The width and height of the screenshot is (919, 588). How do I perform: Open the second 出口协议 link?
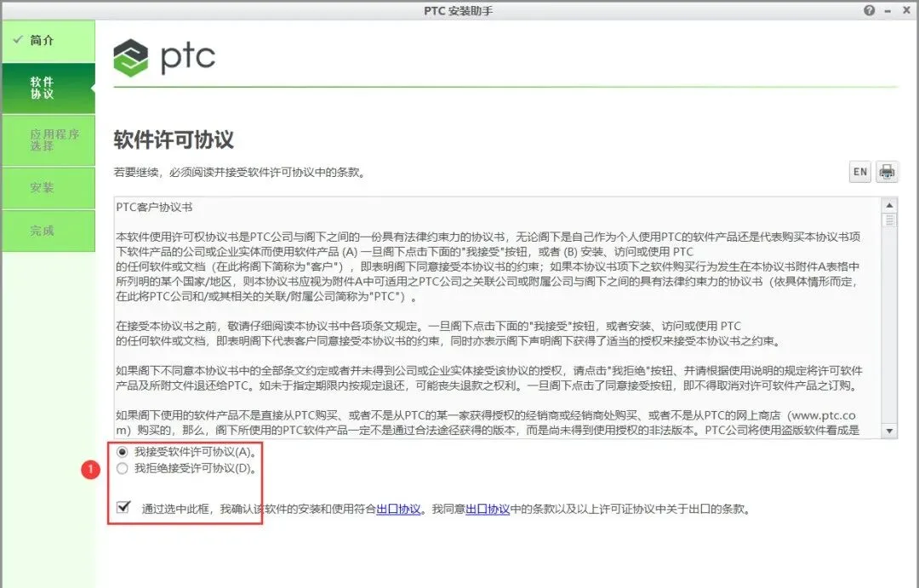coord(488,509)
